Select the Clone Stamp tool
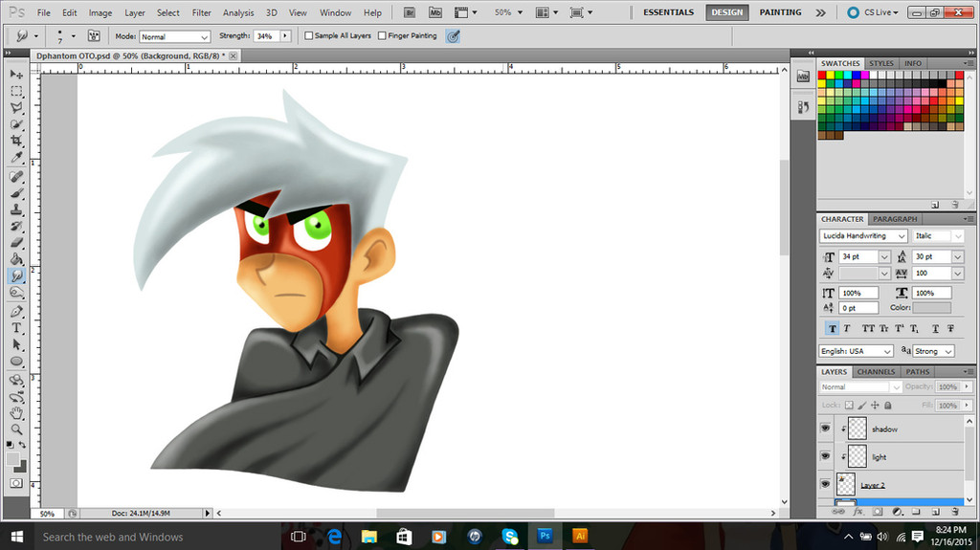 click(x=16, y=209)
